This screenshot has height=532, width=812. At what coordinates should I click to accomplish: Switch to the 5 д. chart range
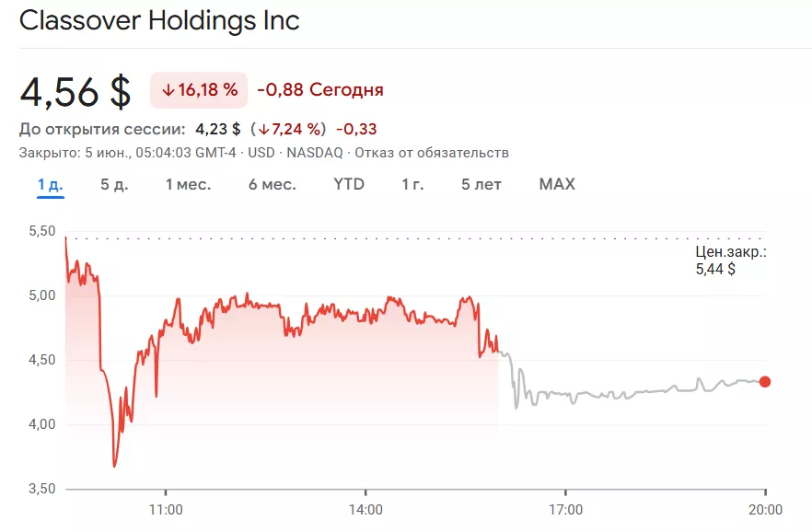point(114,184)
